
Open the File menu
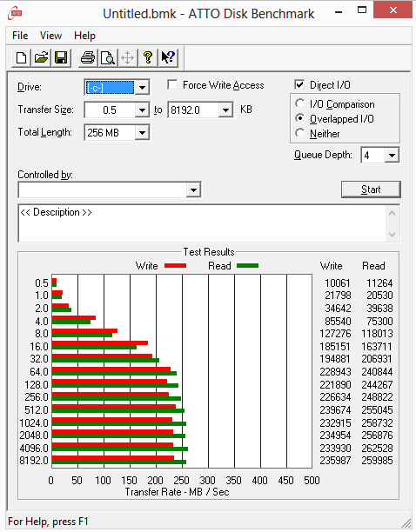pos(20,36)
